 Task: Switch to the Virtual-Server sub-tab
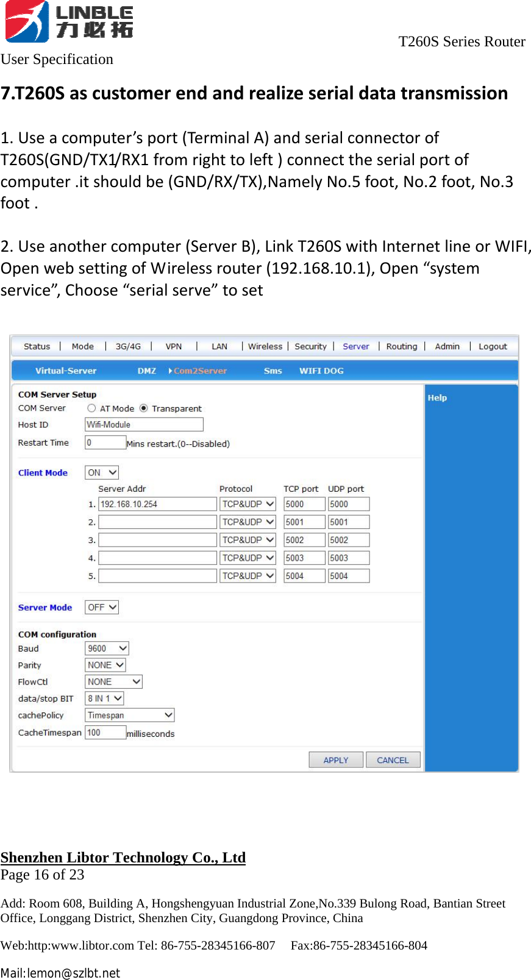[66, 371]
